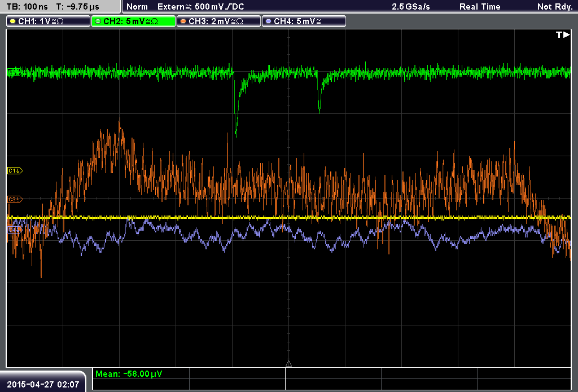The width and height of the screenshot is (578, 392).
Task: Click the T: -9.75 µs trigger offset readout
Action: tap(77, 7)
